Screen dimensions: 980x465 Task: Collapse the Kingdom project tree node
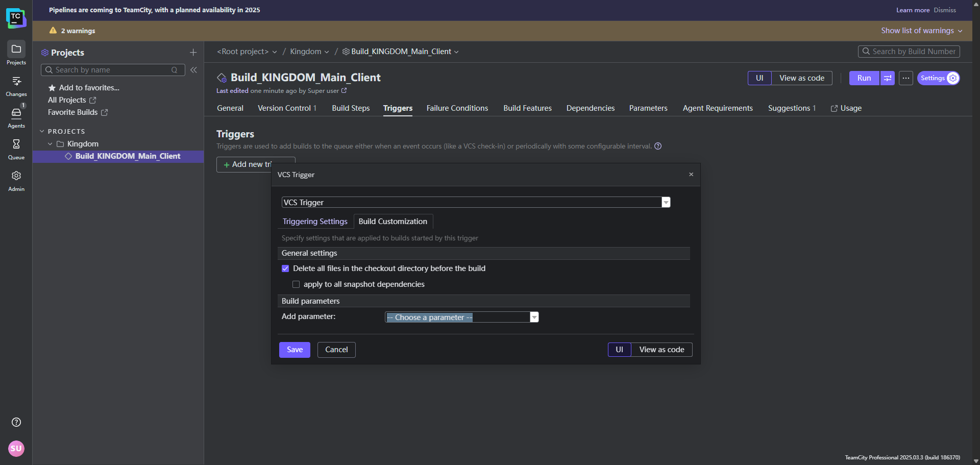(x=50, y=144)
